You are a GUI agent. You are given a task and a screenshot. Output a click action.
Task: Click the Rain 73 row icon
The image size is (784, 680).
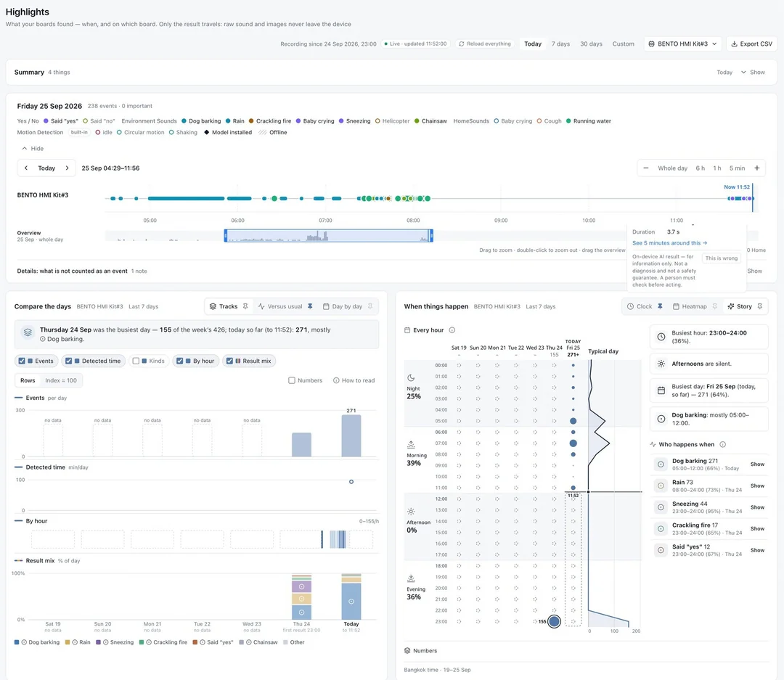[x=661, y=486]
